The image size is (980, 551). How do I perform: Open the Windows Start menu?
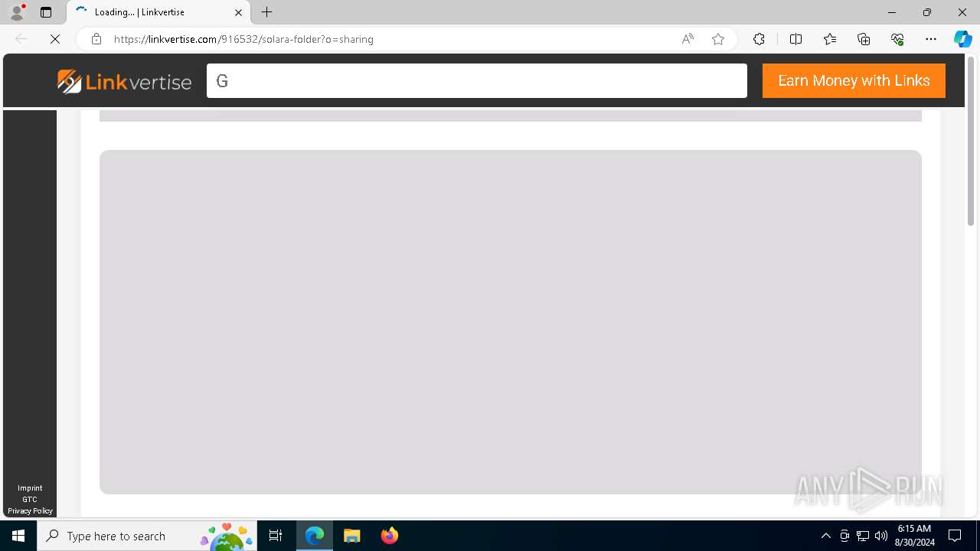(x=18, y=536)
